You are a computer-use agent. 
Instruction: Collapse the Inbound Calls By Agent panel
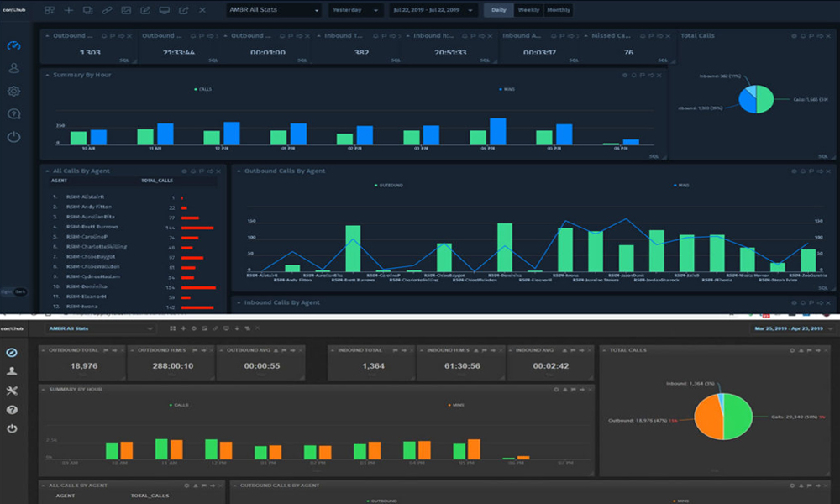tap(239, 303)
